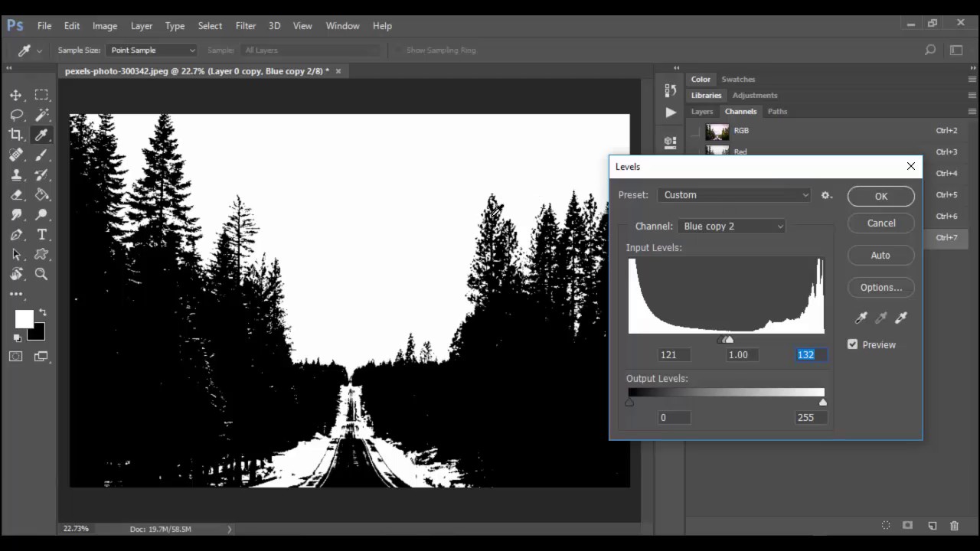Screen dimensions: 980x551
Task: Click the black point eyedropper in Levels
Action: coord(861,318)
